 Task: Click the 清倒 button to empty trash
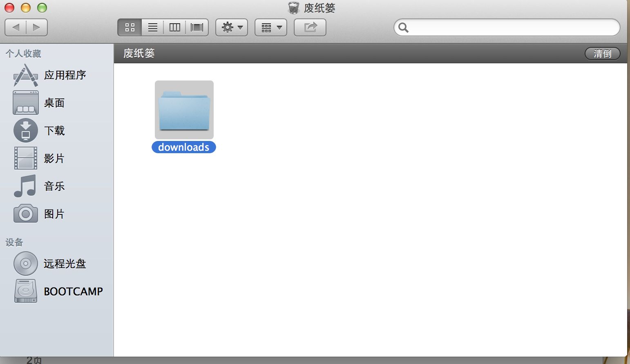[x=603, y=54]
